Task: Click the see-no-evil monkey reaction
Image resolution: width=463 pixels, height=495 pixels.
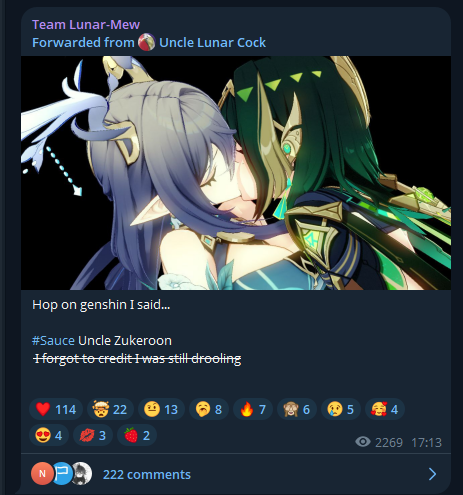Action: click(x=297, y=409)
